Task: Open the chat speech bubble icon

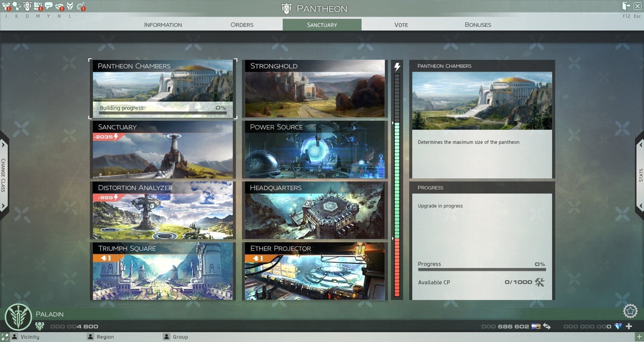Action: tap(49, 6)
